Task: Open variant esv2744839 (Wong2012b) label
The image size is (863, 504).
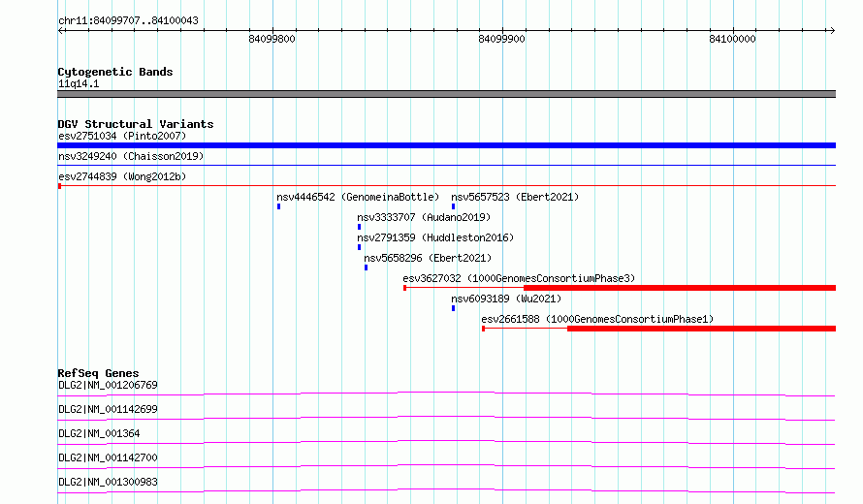Action: tap(122, 176)
